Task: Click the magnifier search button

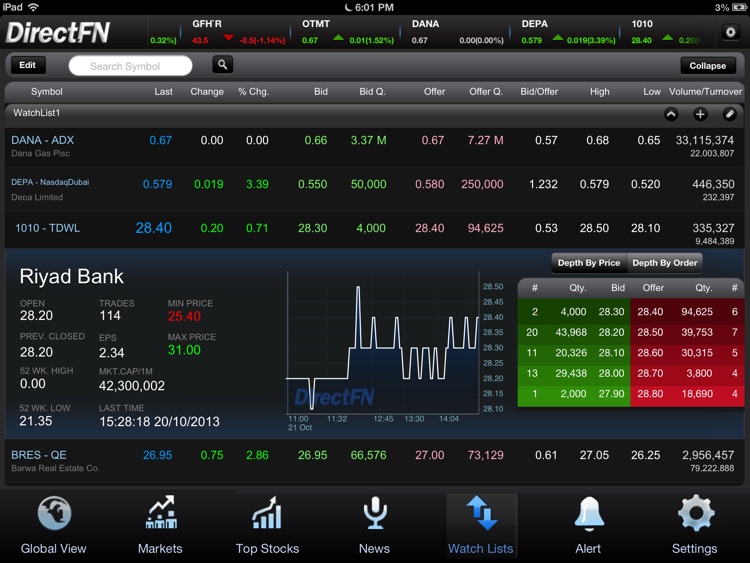Action: coord(222,65)
